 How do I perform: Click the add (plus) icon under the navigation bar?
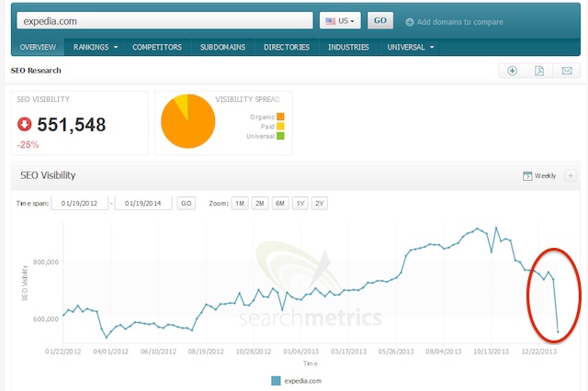[512, 71]
